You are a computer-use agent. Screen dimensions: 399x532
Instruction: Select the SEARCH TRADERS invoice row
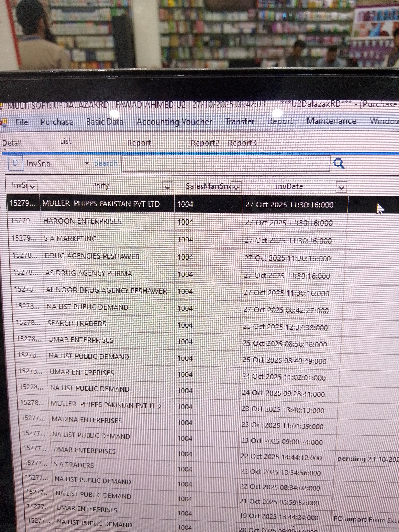point(76,323)
